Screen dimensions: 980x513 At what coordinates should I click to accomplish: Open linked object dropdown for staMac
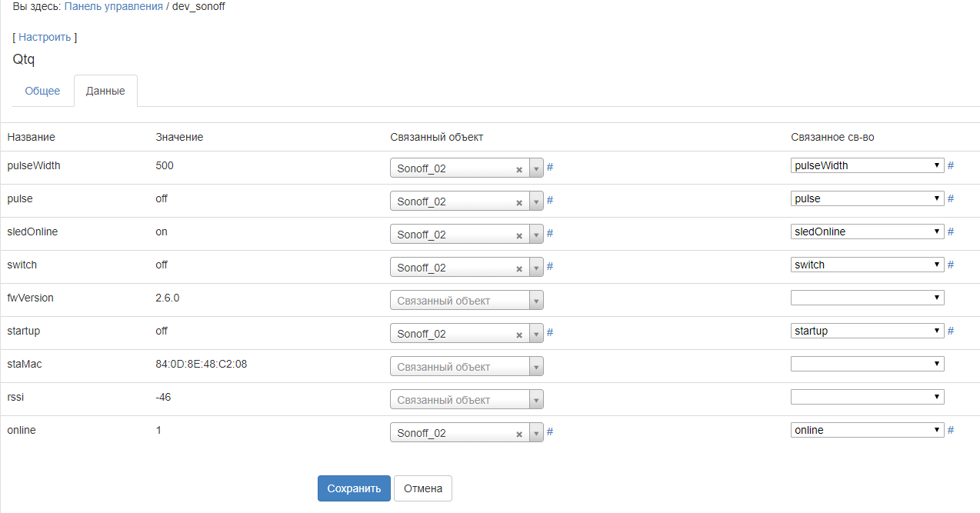coord(466,367)
